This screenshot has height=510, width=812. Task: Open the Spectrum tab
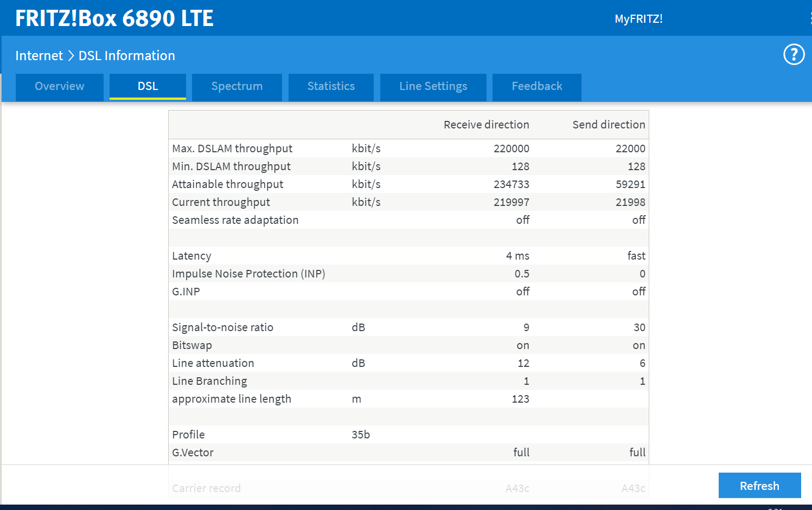tap(237, 87)
